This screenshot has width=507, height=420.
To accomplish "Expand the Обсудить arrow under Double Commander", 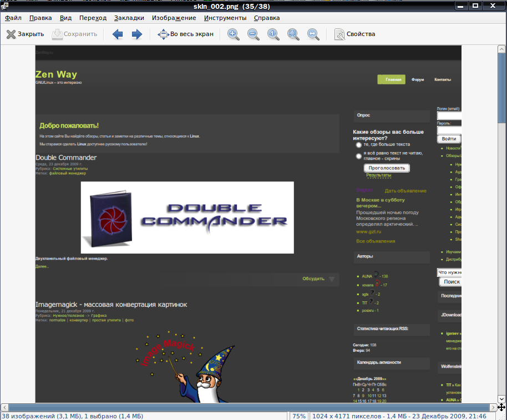I will click(x=332, y=279).
